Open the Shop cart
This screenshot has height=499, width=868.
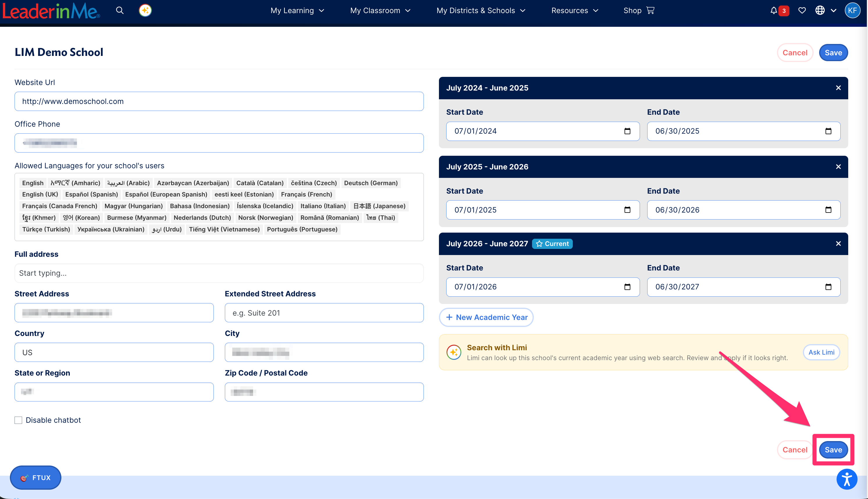coord(638,10)
